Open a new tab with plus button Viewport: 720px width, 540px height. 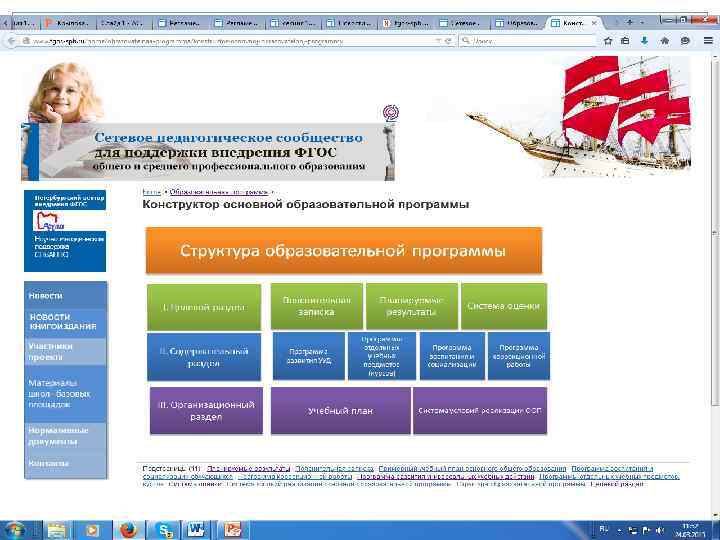630,22
